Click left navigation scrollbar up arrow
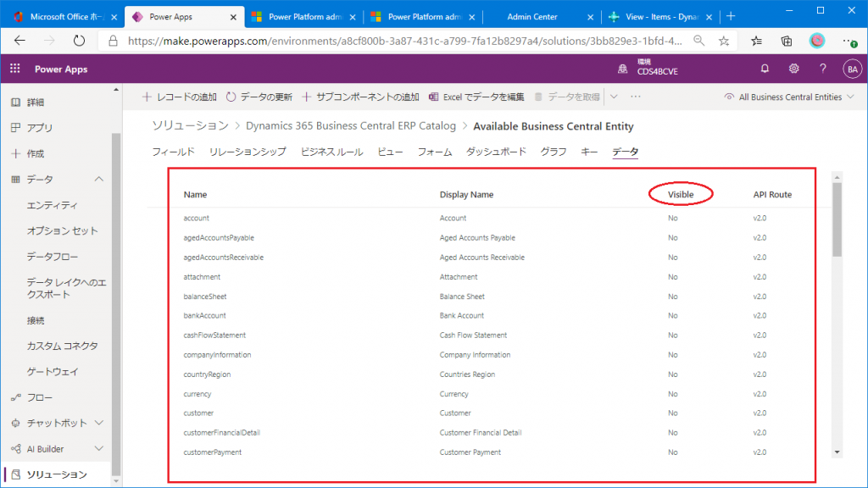The height and width of the screenshot is (488, 868). coord(115,90)
